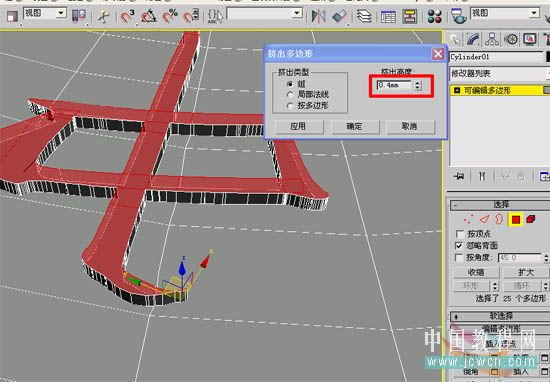This screenshot has width=550, height=382.
Task: Click the scale tool icon at toolbar start
Action: (12, 16)
